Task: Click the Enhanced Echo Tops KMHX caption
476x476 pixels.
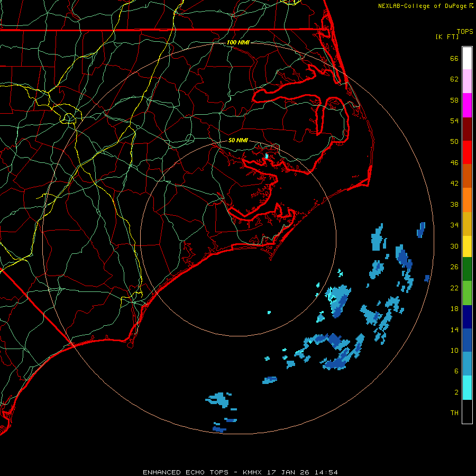Action: coord(240,472)
